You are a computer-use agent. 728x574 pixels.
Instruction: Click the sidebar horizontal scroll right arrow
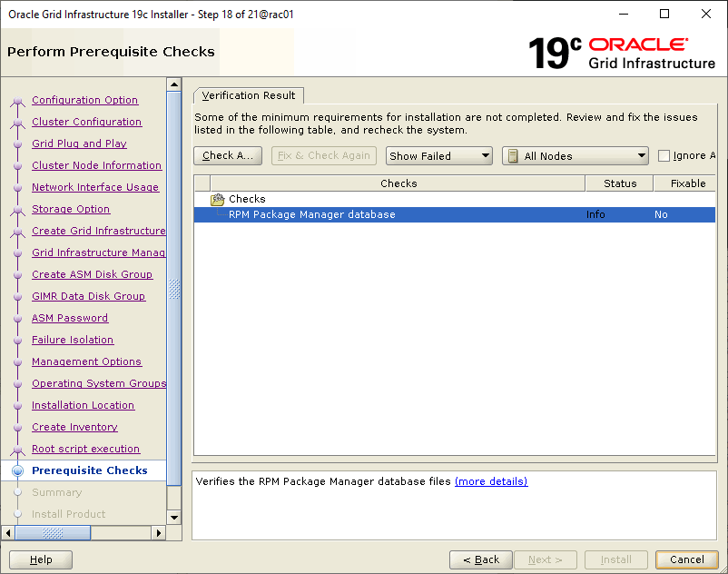(x=159, y=533)
